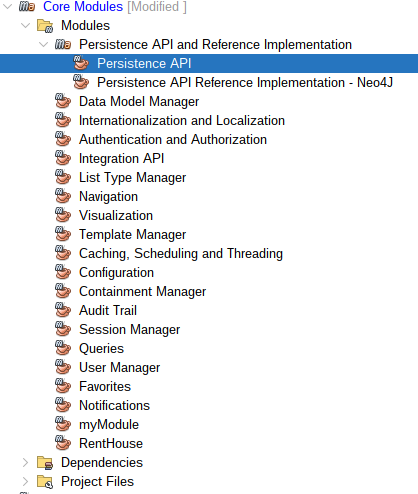This screenshot has width=418, height=494.
Task: Select the 'Dependencies' folder label
Action: pyautogui.click(x=102, y=463)
